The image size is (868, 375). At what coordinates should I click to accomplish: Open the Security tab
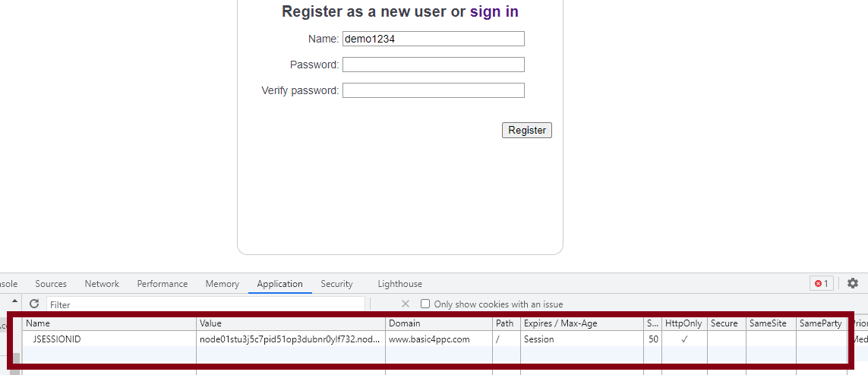336,284
